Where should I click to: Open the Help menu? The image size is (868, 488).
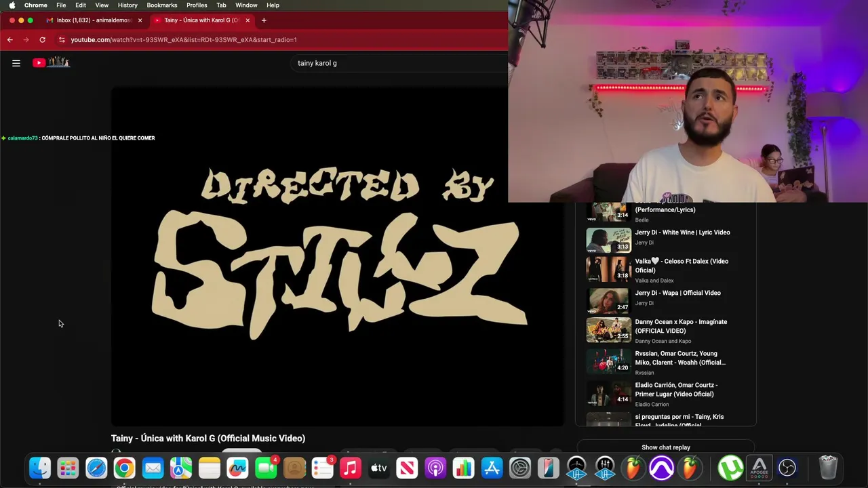click(x=273, y=5)
